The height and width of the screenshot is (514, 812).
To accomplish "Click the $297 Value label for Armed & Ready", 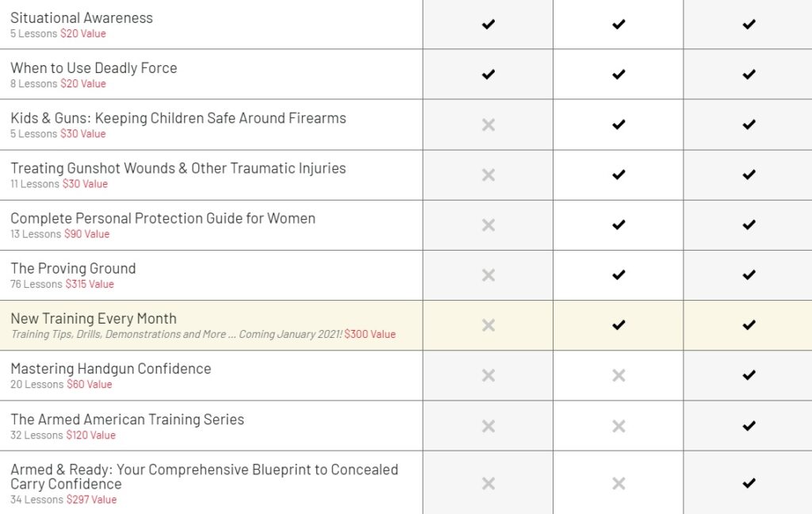I will (x=92, y=500).
